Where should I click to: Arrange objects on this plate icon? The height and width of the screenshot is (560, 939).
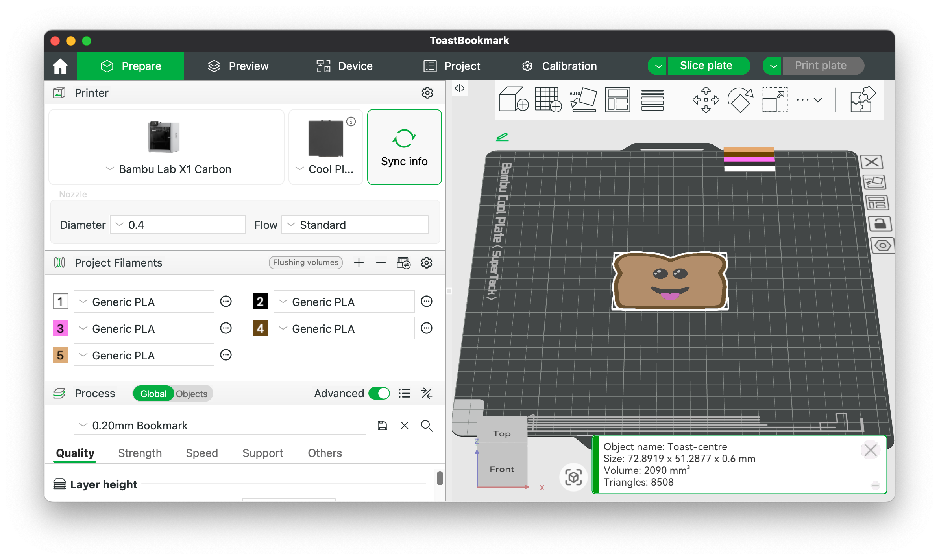[877, 203]
